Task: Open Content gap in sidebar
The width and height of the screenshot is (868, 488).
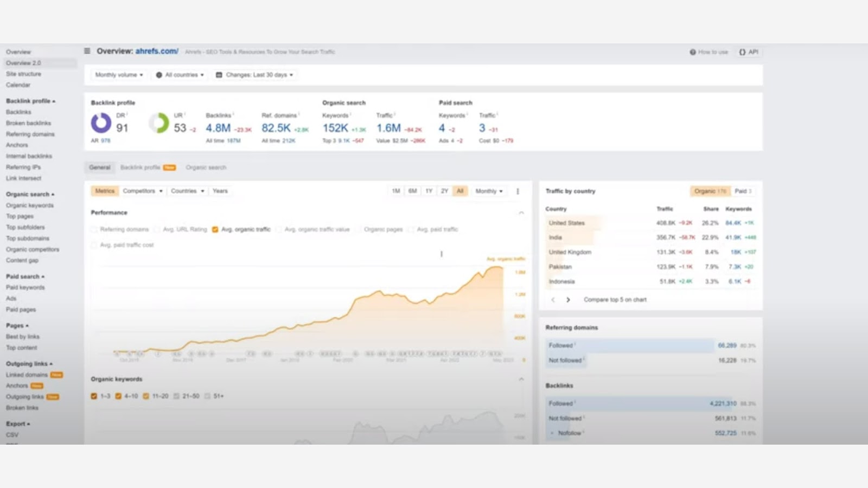Action: pos(22,260)
